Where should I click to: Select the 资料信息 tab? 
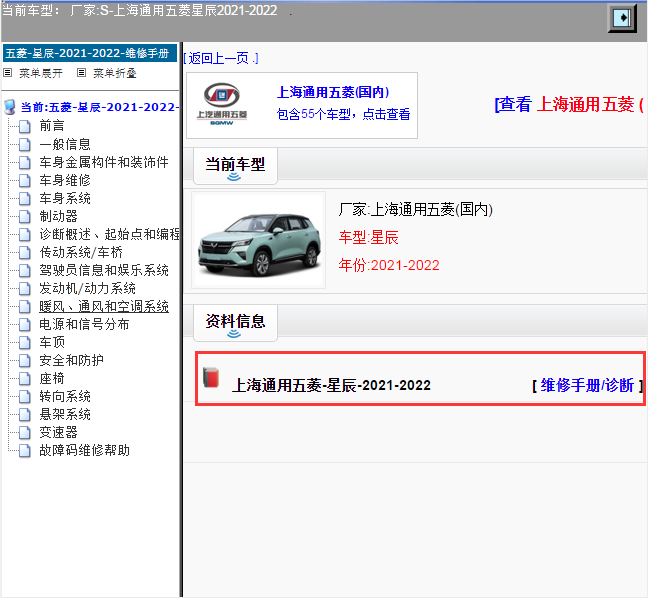pyautogui.click(x=235, y=323)
